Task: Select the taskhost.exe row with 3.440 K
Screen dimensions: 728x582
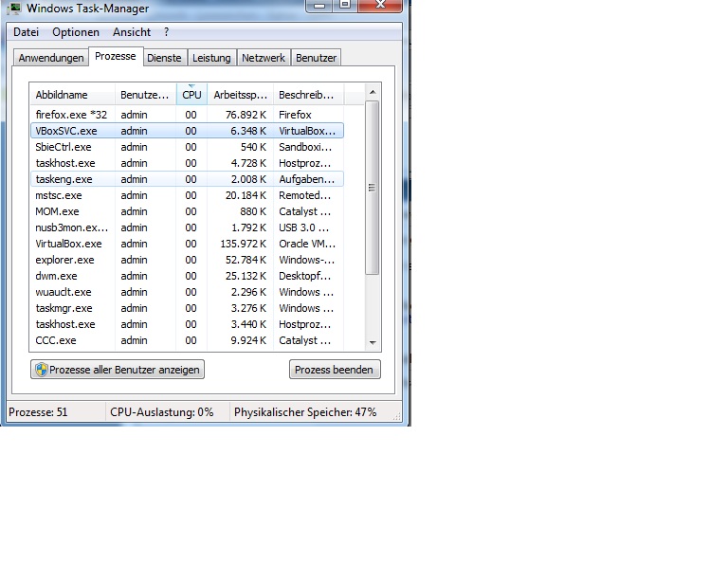Action: pyautogui.click(x=187, y=324)
